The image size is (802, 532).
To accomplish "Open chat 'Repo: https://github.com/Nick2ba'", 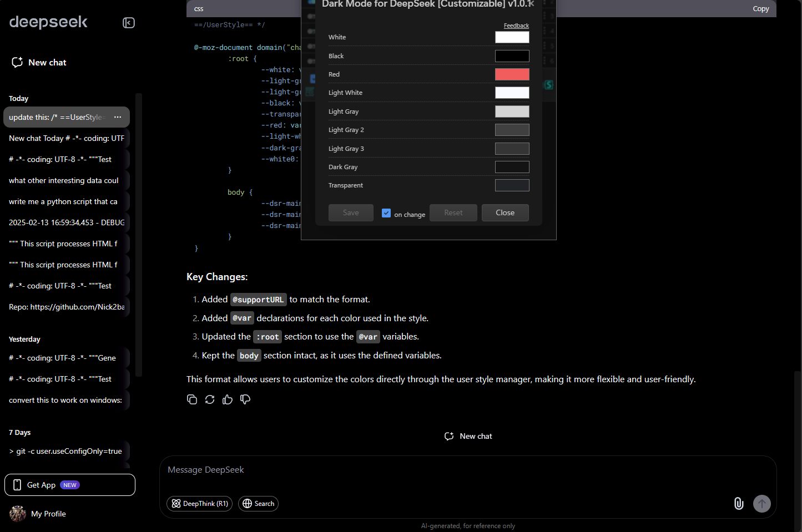I will (x=67, y=307).
